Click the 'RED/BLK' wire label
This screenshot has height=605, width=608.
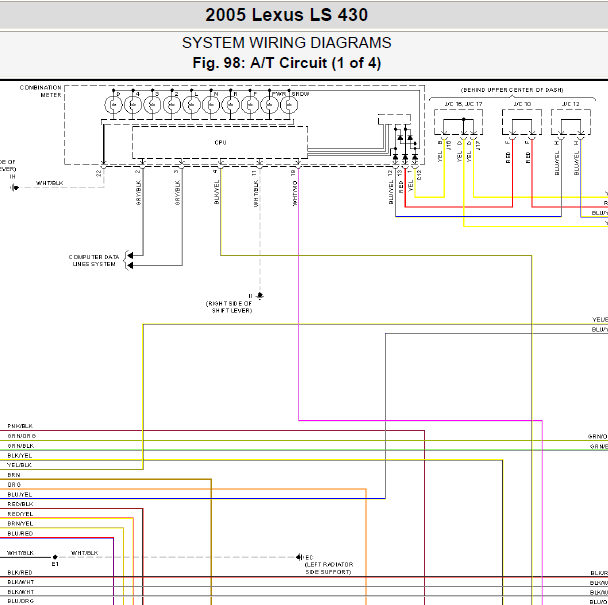point(21,504)
